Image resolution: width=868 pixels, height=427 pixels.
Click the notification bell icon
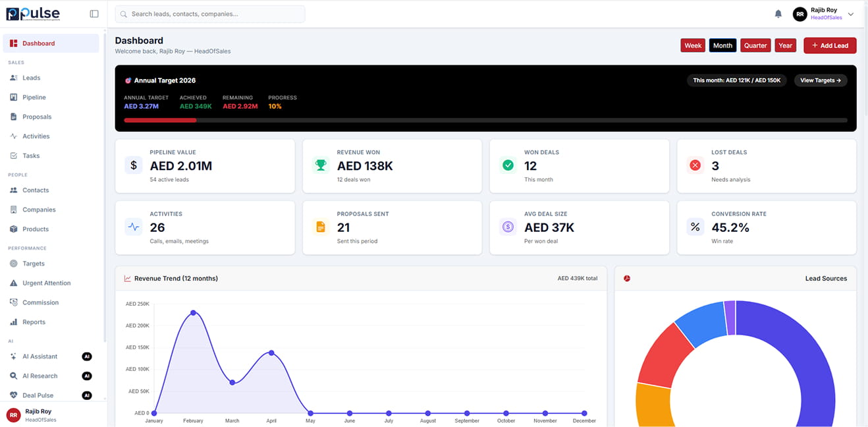click(x=778, y=14)
